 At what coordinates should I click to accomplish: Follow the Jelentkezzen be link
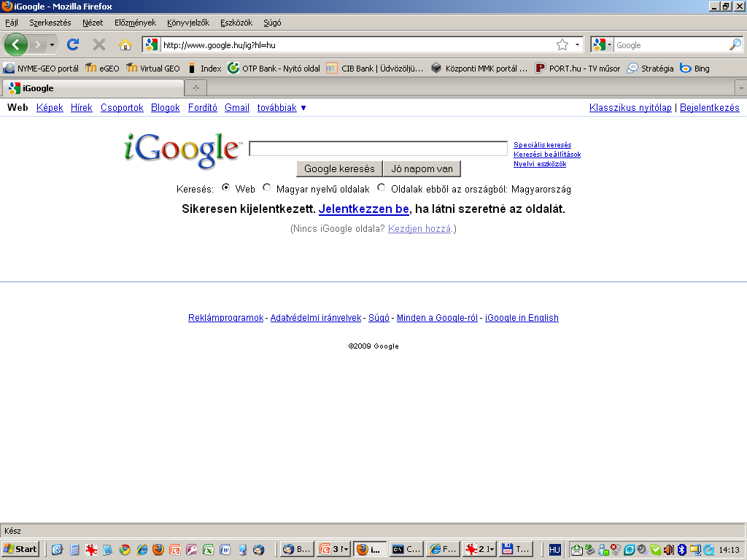(x=364, y=209)
